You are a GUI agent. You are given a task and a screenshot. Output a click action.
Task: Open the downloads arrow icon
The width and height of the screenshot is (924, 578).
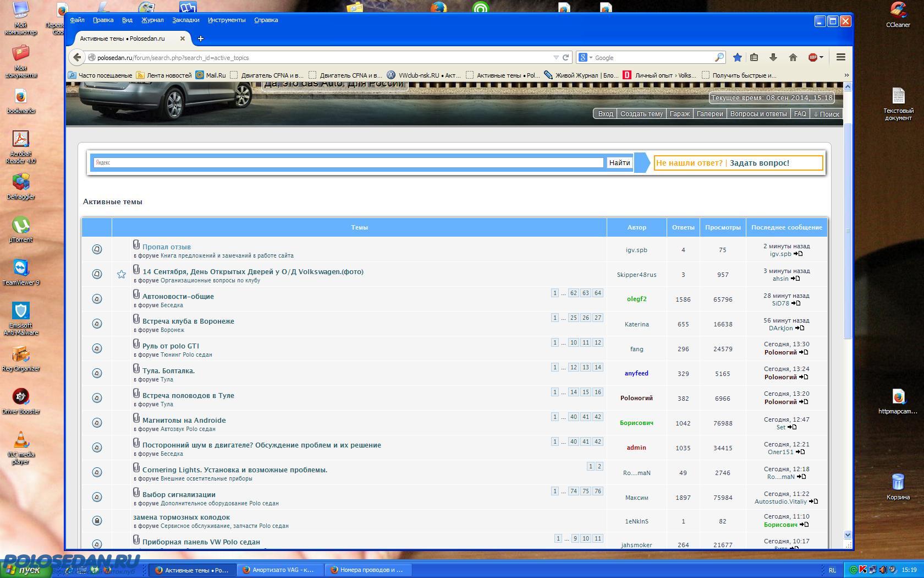(773, 57)
